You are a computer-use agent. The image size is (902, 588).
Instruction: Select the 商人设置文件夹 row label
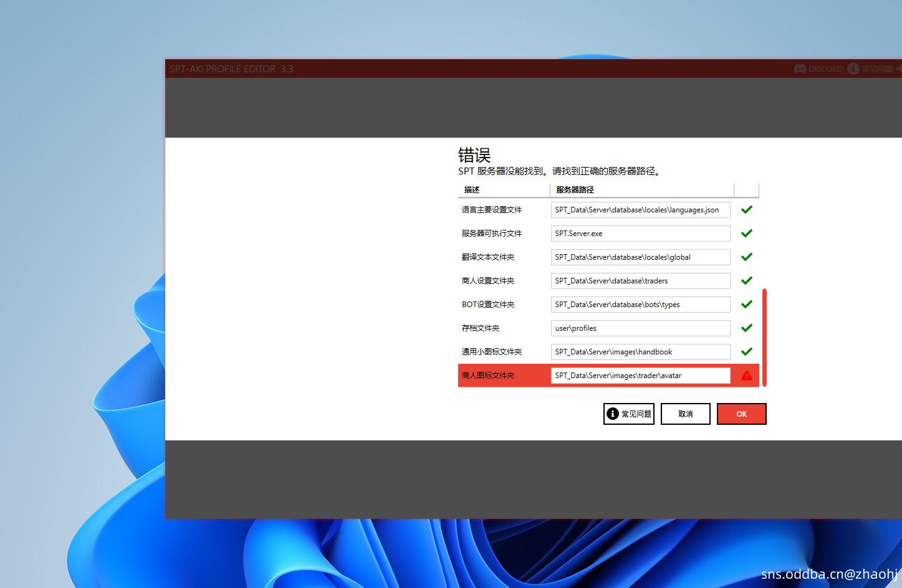click(488, 281)
